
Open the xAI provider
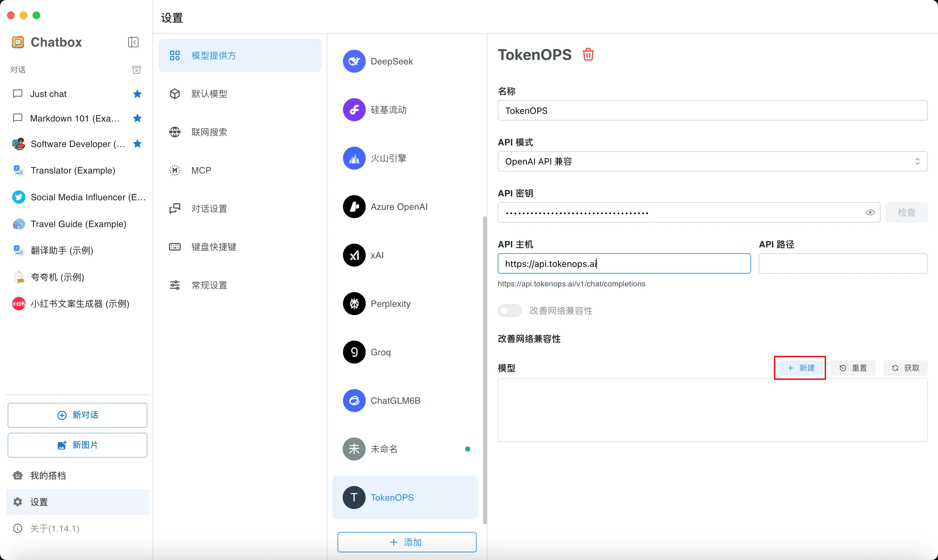pos(377,255)
